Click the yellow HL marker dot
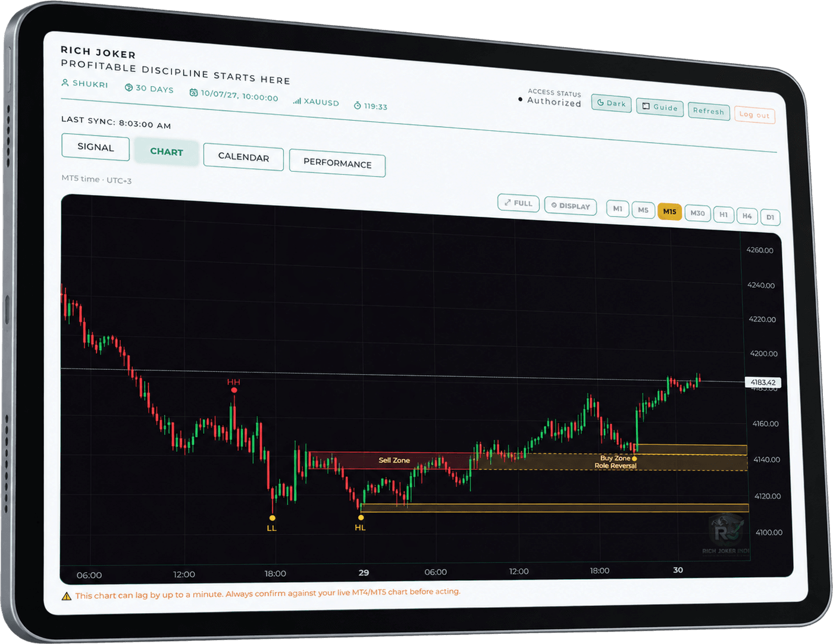The height and width of the screenshot is (644, 833). point(361,517)
